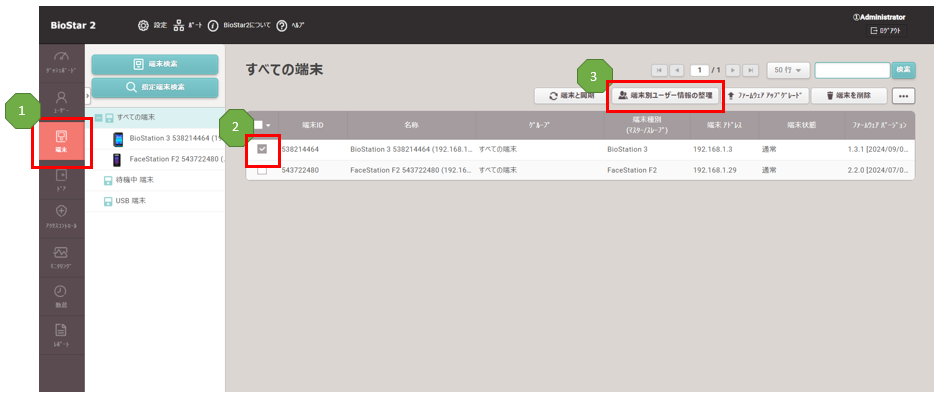Screen dimensions: 940x395
Task: Open the three-dots more options button
Action: (x=903, y=96)
